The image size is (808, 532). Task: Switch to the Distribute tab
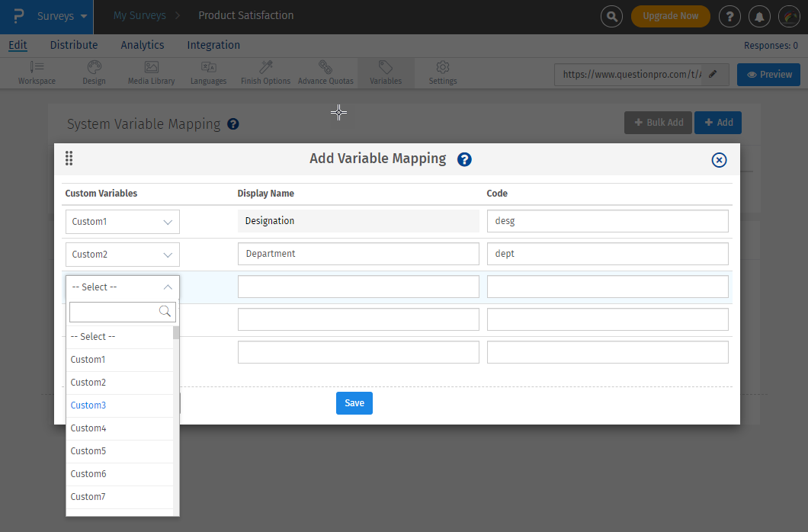click(73, 45)
